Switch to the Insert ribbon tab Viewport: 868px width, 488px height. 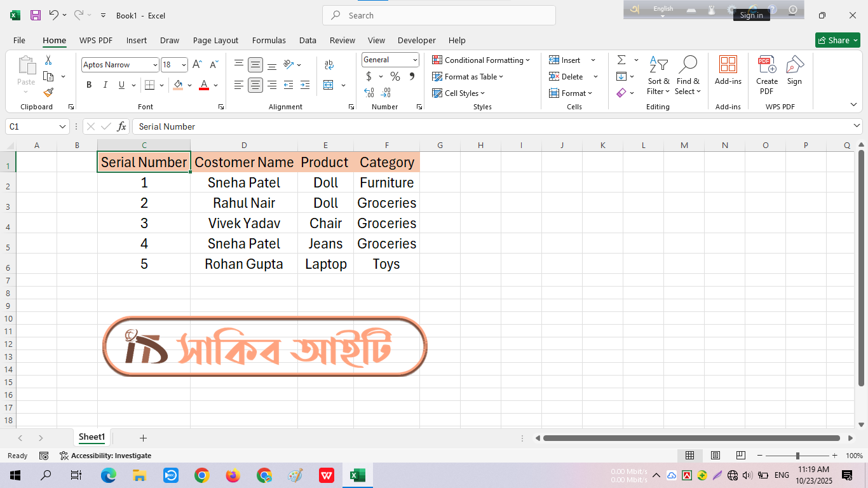pyautogui.click(x=136, y=40)
